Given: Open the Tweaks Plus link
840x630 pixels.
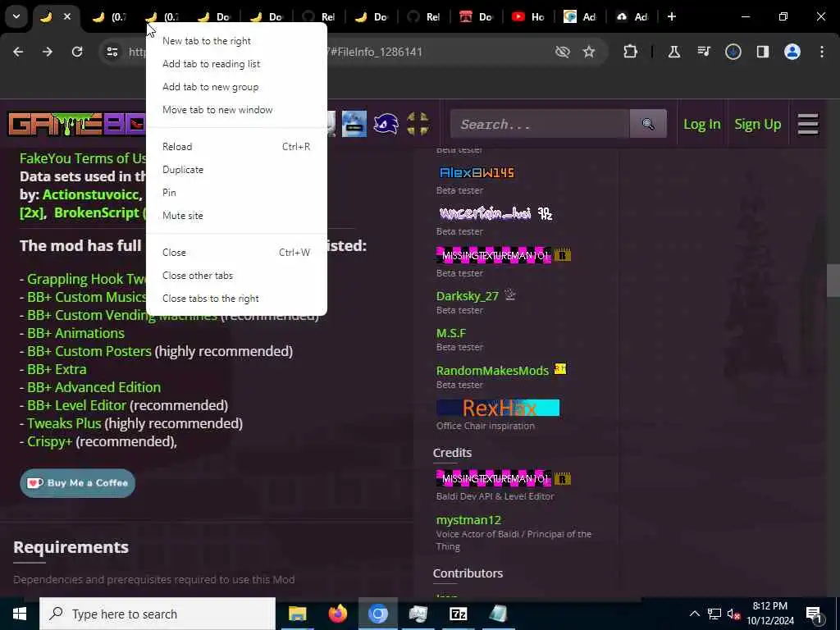Looking at the screenshot, I should 64,424.
